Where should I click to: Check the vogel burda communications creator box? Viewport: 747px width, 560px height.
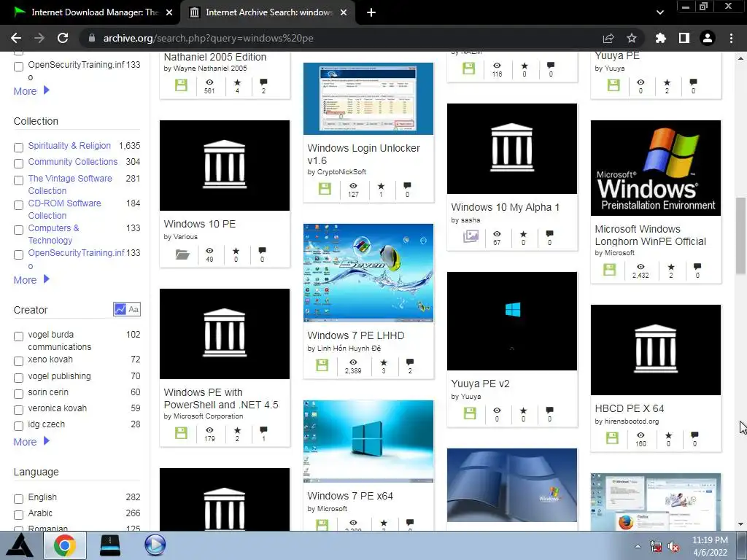pos(18,337)
